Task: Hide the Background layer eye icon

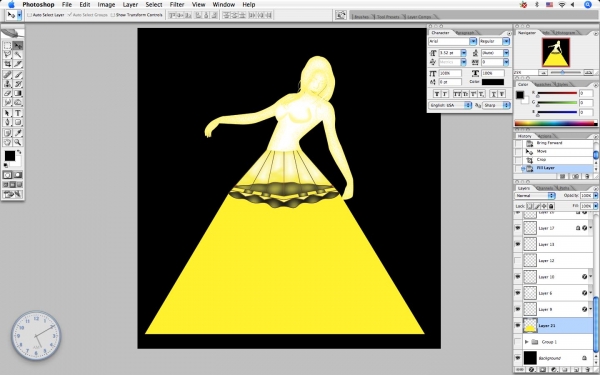Action: (518, 358)
